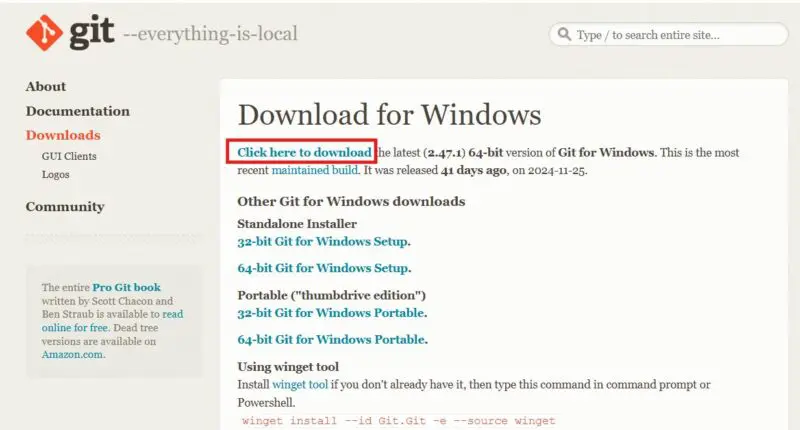Download 32-bit Git for Windows Setup
Image resolution: width=800 pixels, height=430 pixels.
[x=324, y=241]
